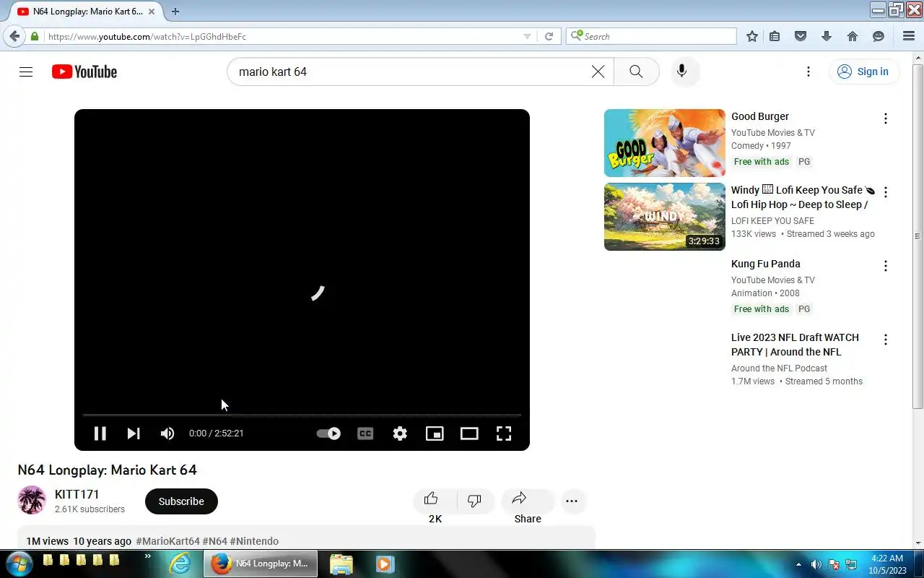This screenshot has height=578, width=924.
Task: Subscribe to KITT171 channel
Action: pyautogui.click(x=181, y=501)
